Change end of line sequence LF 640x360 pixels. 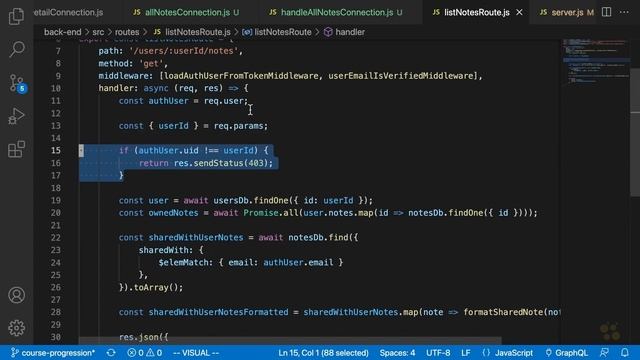click(x=465, y=353)
